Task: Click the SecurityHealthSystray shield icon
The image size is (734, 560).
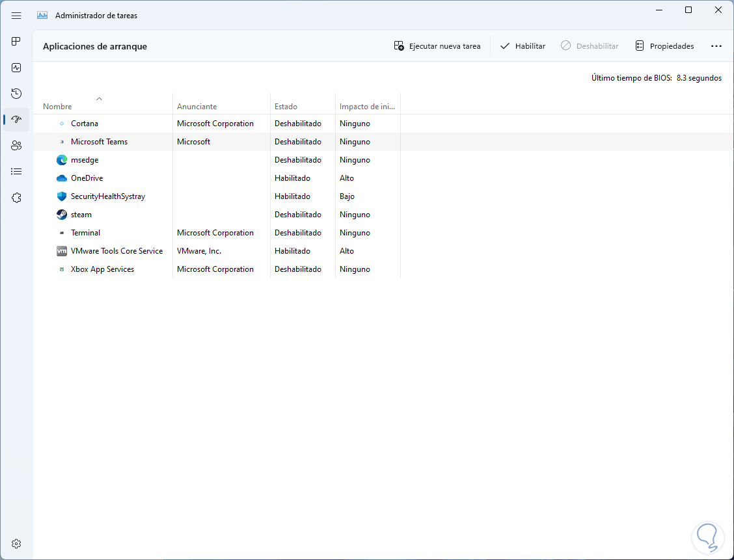Action: 62,196
